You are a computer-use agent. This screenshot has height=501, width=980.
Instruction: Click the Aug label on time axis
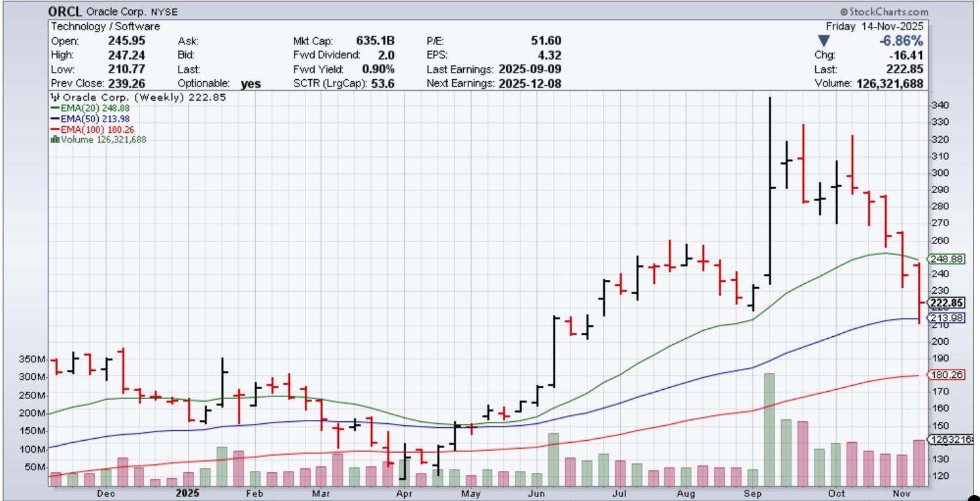coord(686,494)
